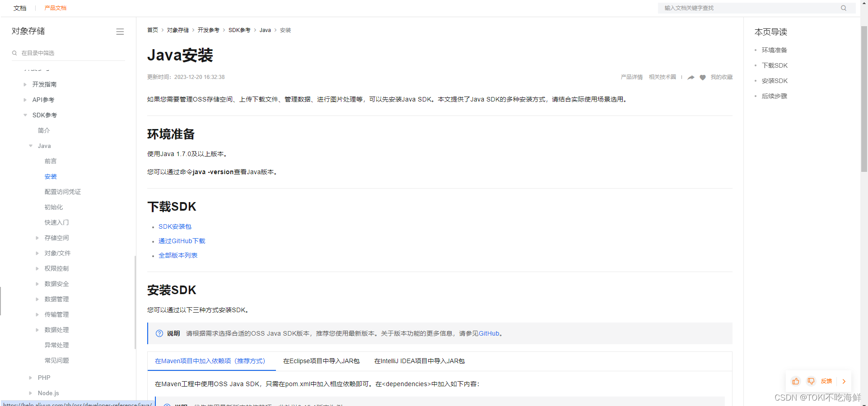Focus the 在目录中筛选 filter field
The width and height of the screenshot is (868, 406).
69,53
